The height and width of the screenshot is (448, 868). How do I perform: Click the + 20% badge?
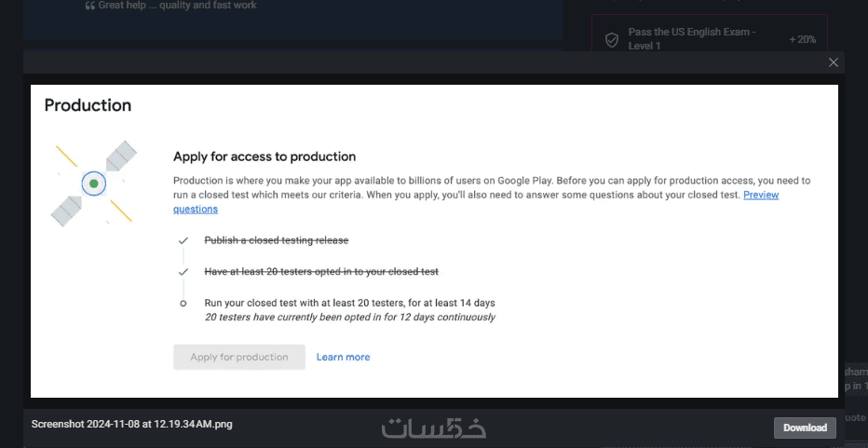(x=802, y=40)
